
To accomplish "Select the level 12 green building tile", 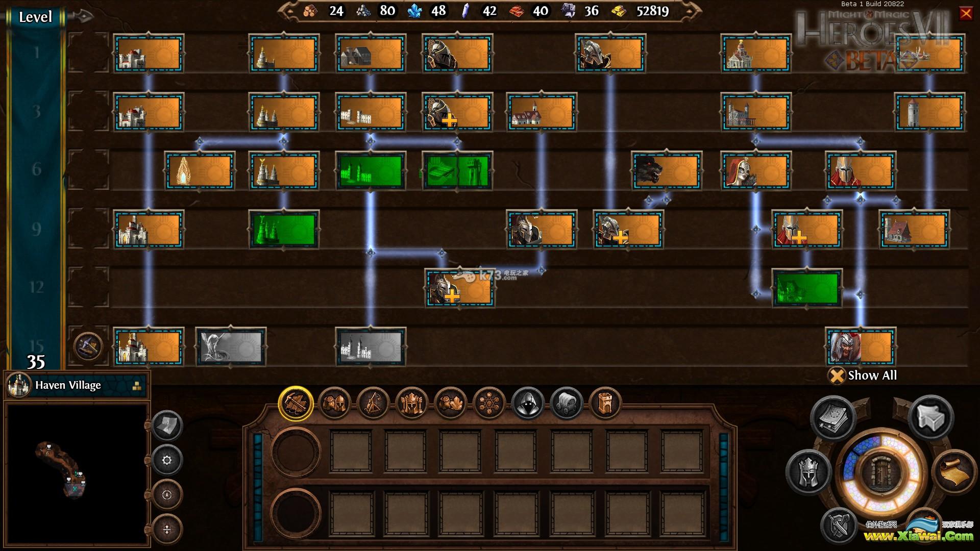I will (807, 288).
